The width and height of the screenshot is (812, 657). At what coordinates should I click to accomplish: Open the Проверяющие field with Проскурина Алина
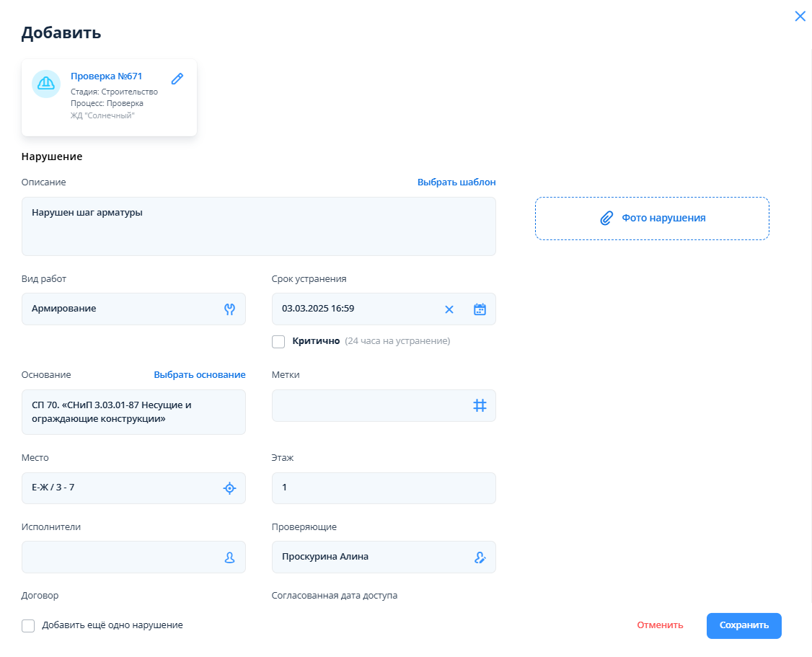click(368, 557)
